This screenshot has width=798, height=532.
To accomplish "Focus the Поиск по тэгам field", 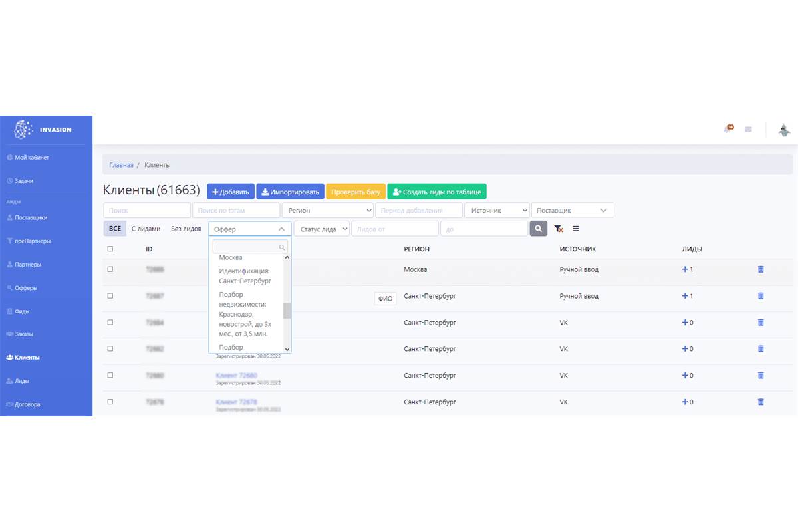I will point(236,210).
